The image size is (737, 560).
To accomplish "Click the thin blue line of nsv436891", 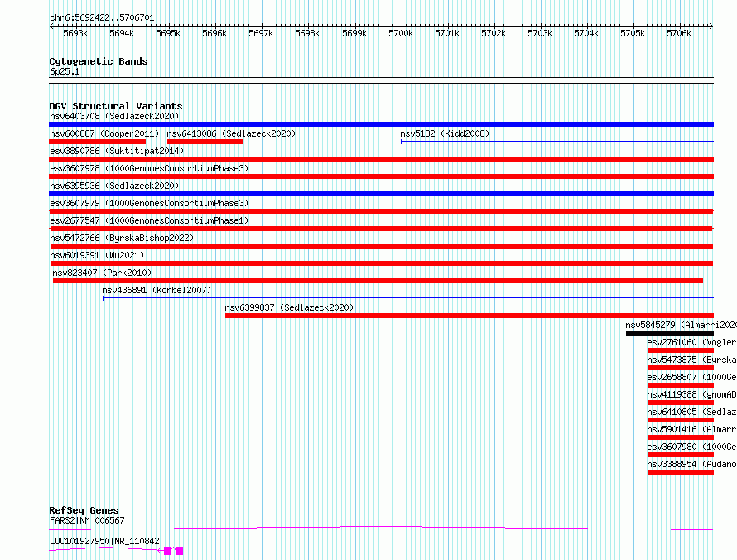I will [408, 298].
